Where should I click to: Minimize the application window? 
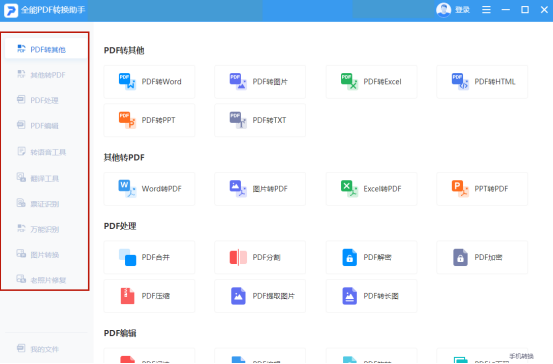click(x=506, y=10)
